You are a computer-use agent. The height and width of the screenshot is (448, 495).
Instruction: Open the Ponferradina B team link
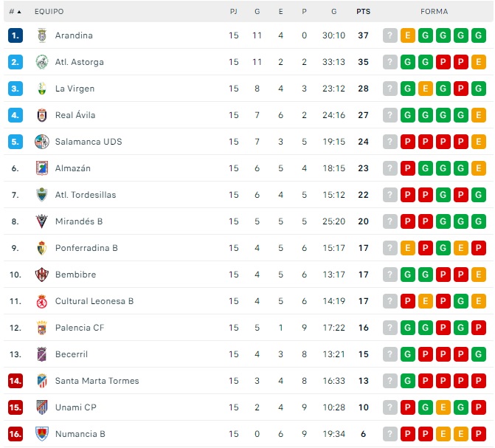(x=86, y=248)
